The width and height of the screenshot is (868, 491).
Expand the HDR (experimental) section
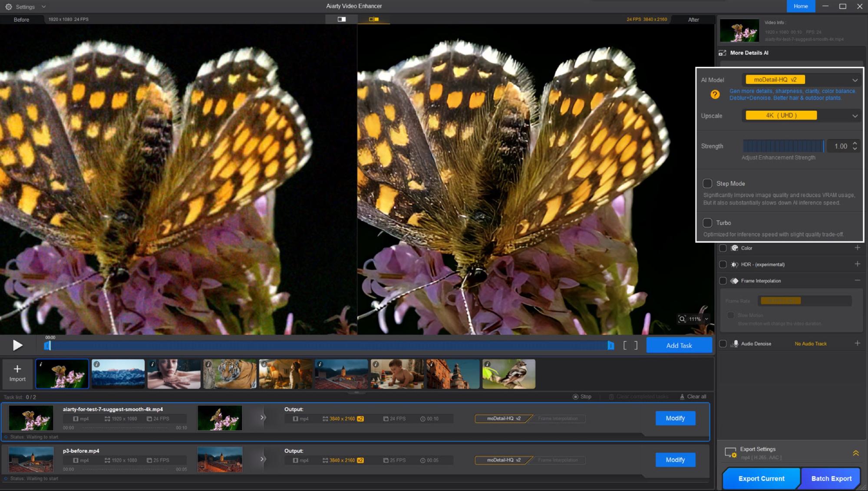pos(858,264)
